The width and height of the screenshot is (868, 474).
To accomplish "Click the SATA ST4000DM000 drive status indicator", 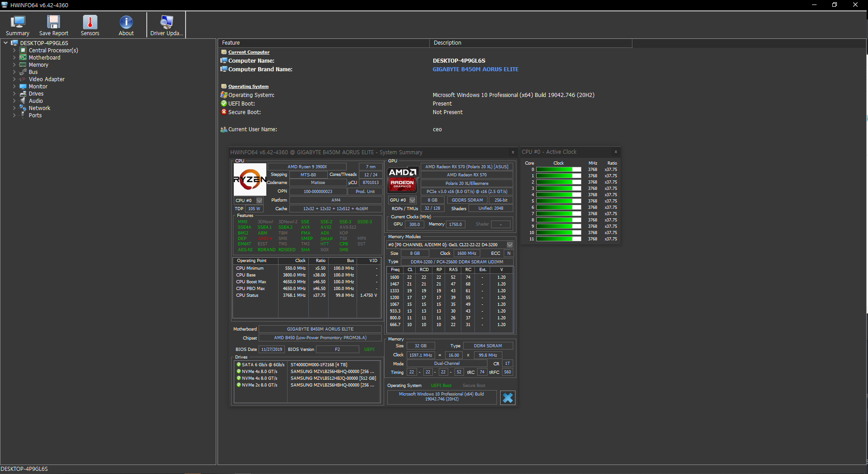I will coord(239,364).
